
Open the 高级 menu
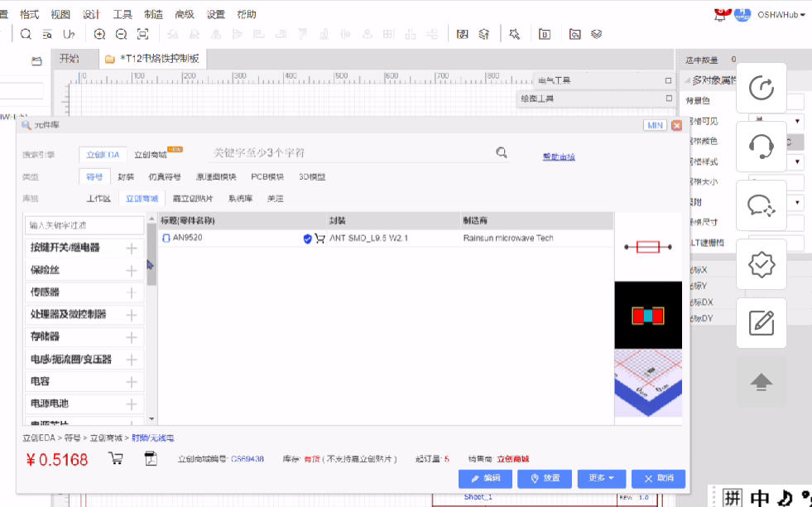[185, 15]
